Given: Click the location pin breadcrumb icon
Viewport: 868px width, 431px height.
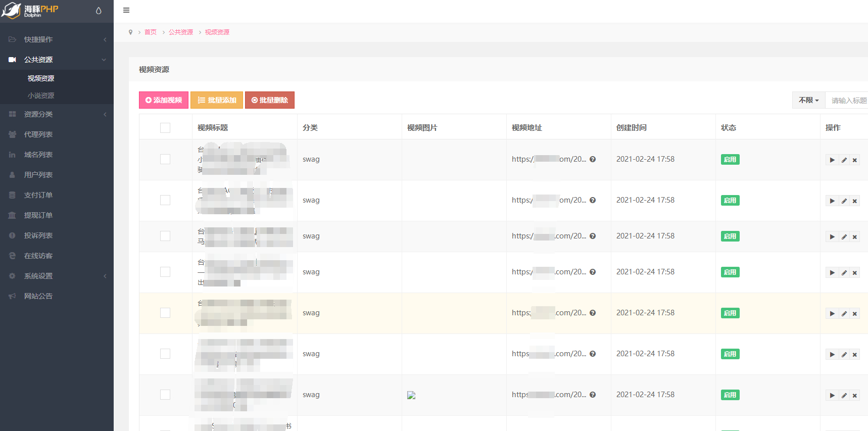Looking at the screenshot, I should point(130,32).
